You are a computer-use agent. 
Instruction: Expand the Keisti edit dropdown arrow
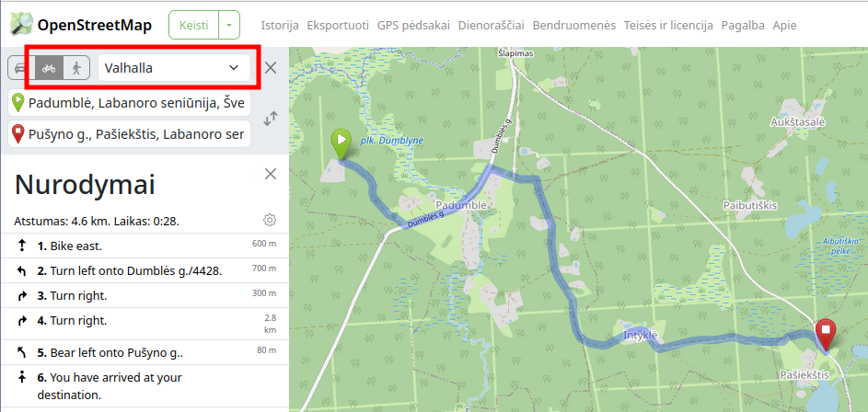[x=229, y=26]
